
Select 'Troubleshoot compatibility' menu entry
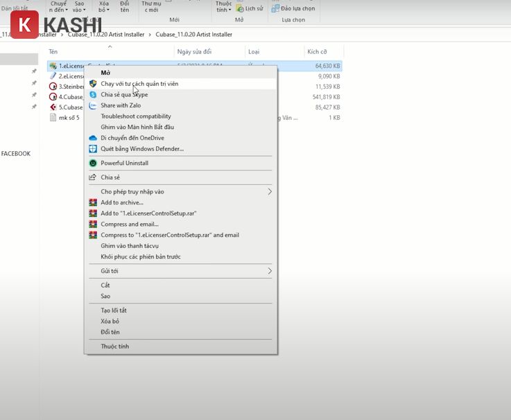(135, 116)
